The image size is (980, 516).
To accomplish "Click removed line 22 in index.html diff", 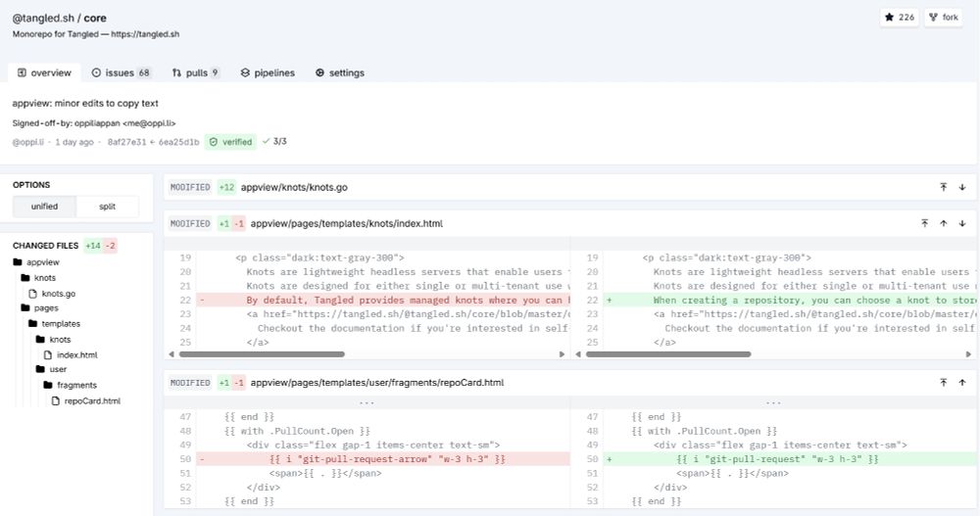I will click(367, 300).
